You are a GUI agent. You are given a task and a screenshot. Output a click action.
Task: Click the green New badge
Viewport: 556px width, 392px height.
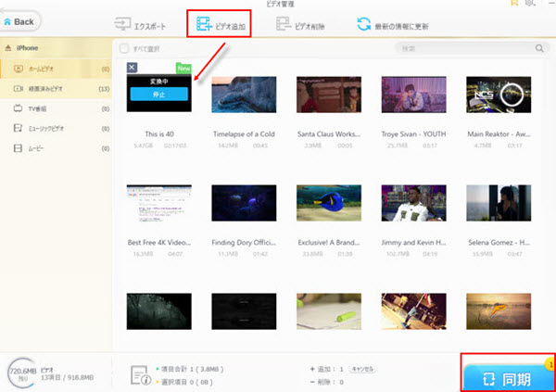coord(183,68)
